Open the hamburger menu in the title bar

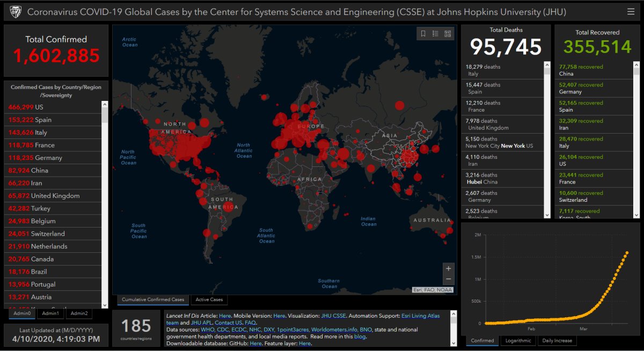click(631, 11)
